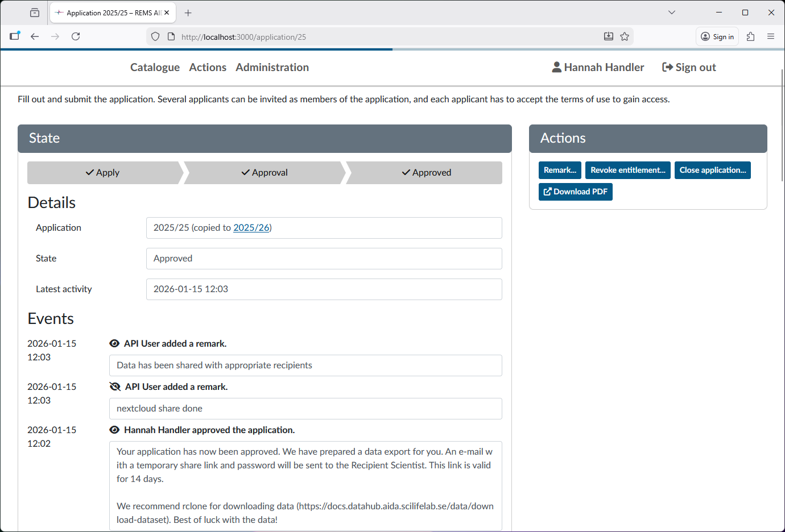Reload the page with the refresh icon

76,36
